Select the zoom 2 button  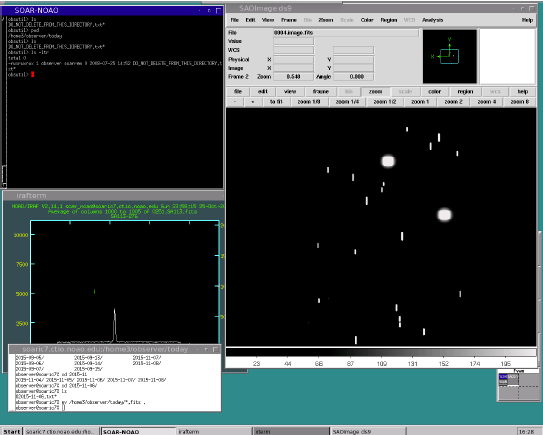[x=453, y=102]
